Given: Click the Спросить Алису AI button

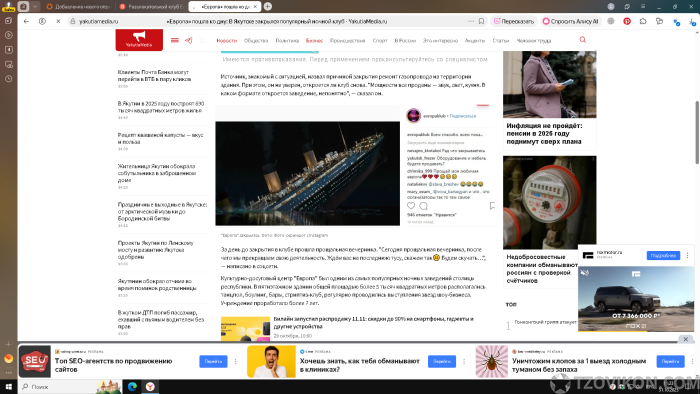Looking at the screenshot, I should click(x=570, y=21).
